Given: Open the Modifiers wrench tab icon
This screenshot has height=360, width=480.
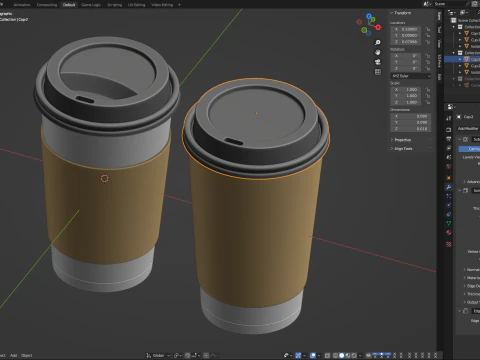Looking at the screenshot, I should pos(449,187).
